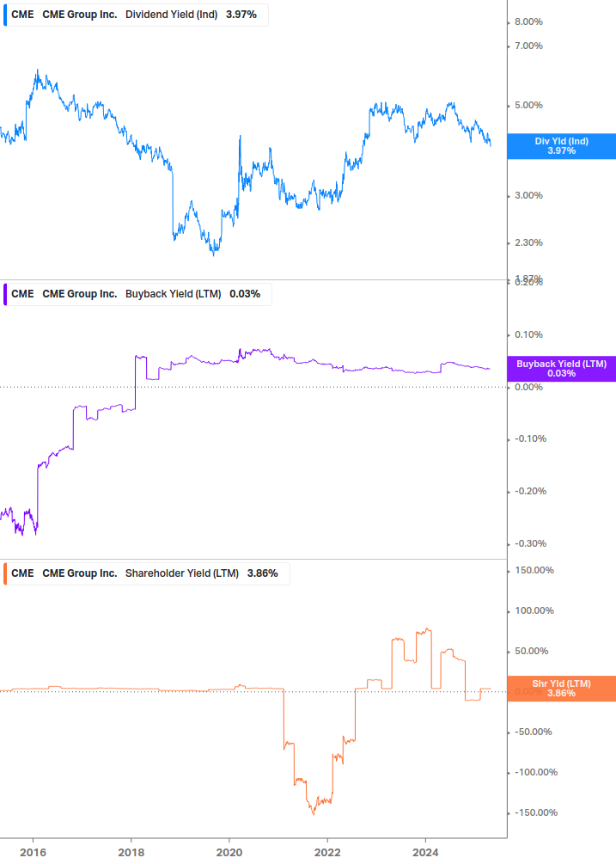
Task: Select the orange Shr Yld (LTM) 3.86% value tag
Action: (562, 689)
